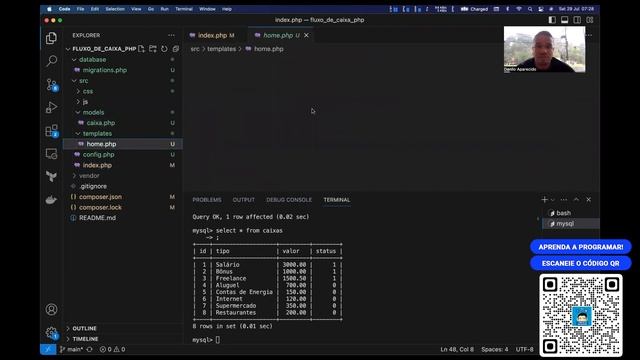Image resolution: width=640 pixels, height=360 pixels.
Task: Maximize the terminal panel
Action: 576,200
